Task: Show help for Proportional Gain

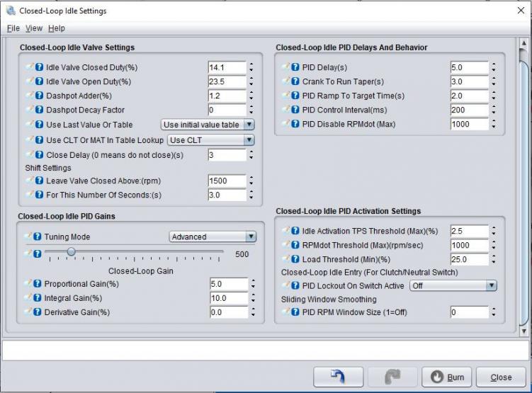Action: point(40,284)
